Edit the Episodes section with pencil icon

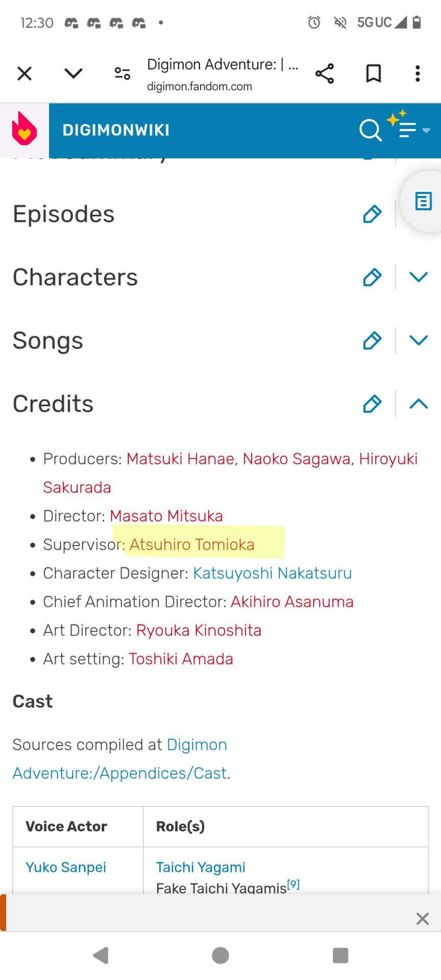(372, 214)
